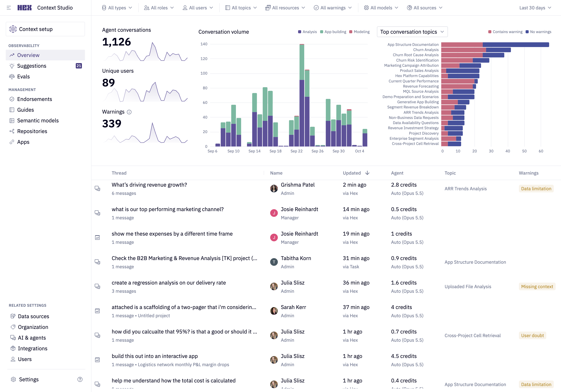This screenshot has height=392, width=561.
Task: Expand the All roles filter
Action: click(x=159, y=8)
